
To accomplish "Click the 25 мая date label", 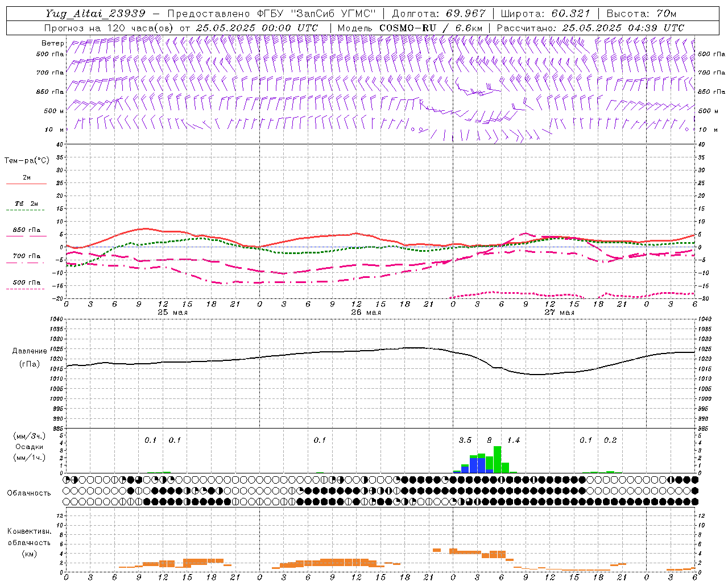I will 172,313.
